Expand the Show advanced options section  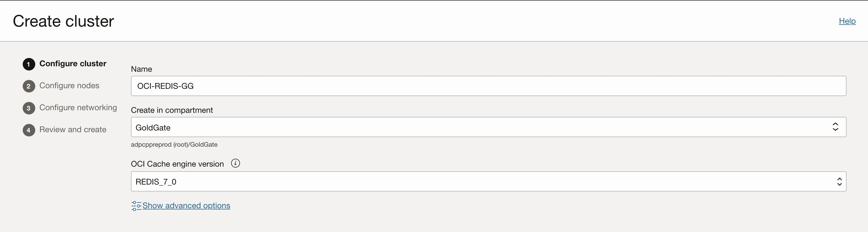click(186, 205)
